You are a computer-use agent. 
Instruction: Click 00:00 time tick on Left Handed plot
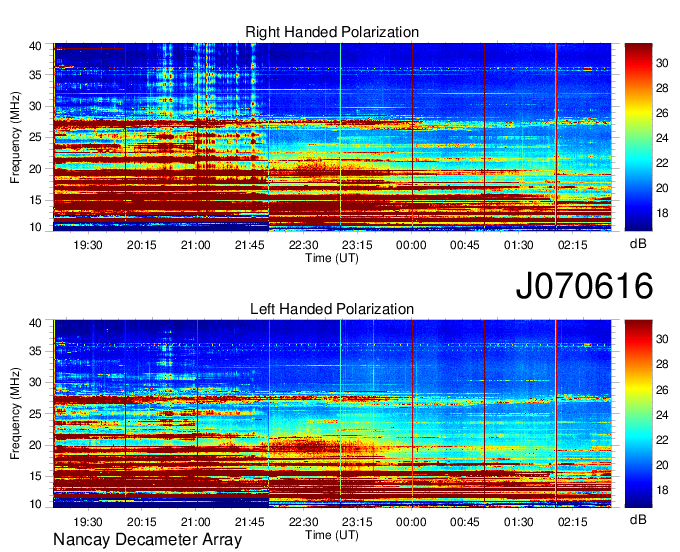click(411, 522)
